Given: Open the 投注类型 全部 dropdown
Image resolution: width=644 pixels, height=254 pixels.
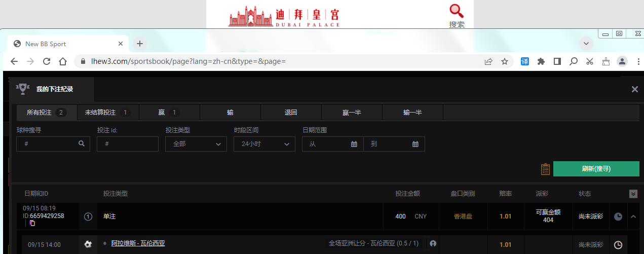Looking at the screenshot, I should [196, 144].
